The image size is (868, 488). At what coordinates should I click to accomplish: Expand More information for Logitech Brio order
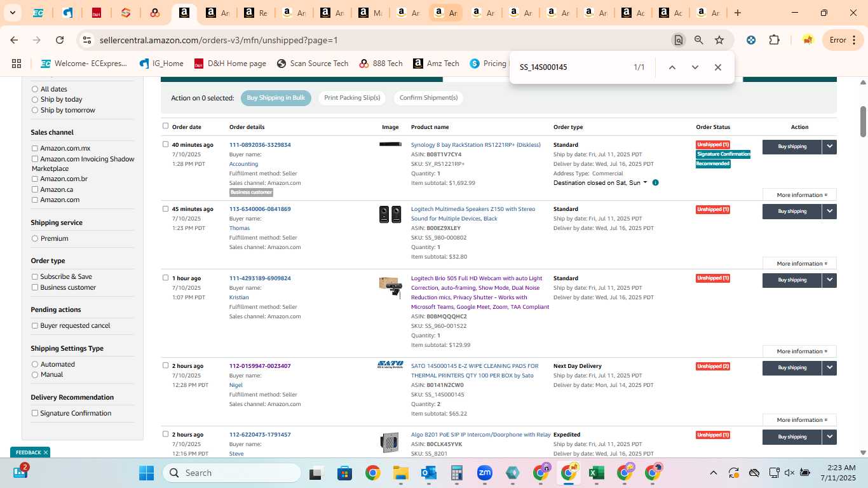click(799, 351)
